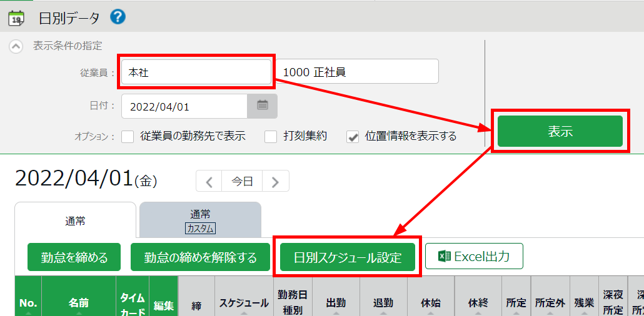
Task: Click the blue help question mark icon
Action: [x=118, y=17]
